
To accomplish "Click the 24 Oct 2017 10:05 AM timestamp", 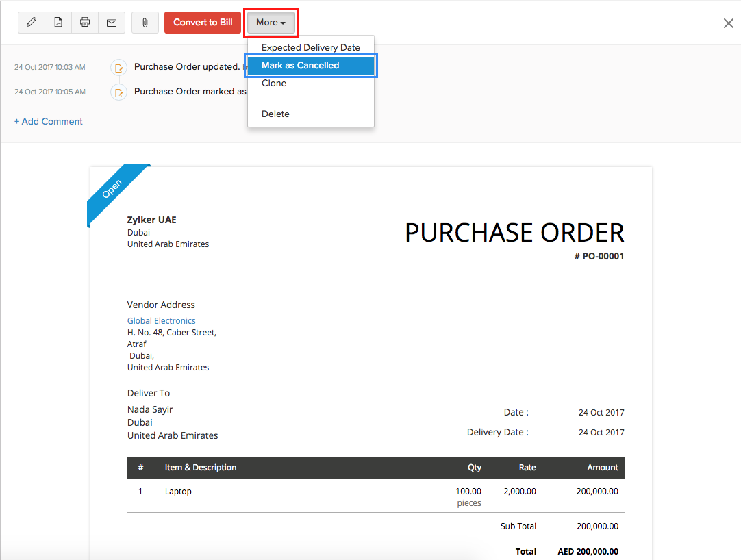I will click(49, 92).
